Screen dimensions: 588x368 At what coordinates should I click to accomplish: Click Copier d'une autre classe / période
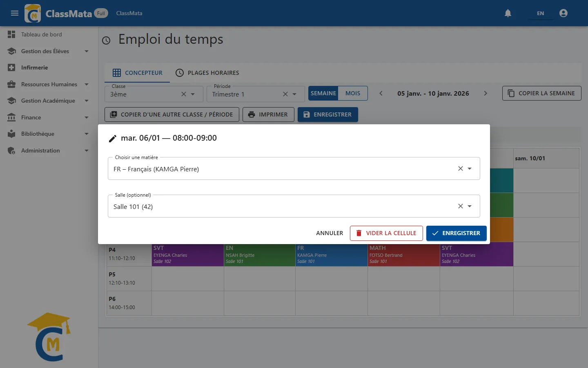172,114
